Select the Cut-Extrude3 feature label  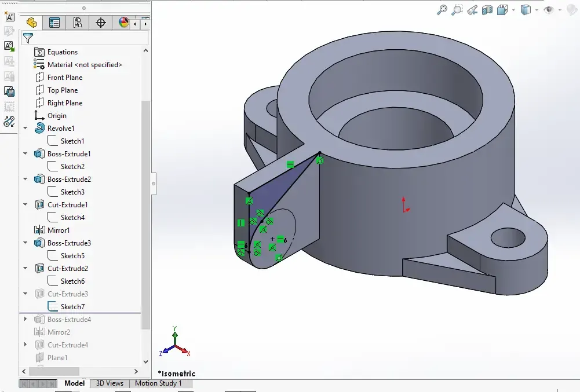coord(68,294)
